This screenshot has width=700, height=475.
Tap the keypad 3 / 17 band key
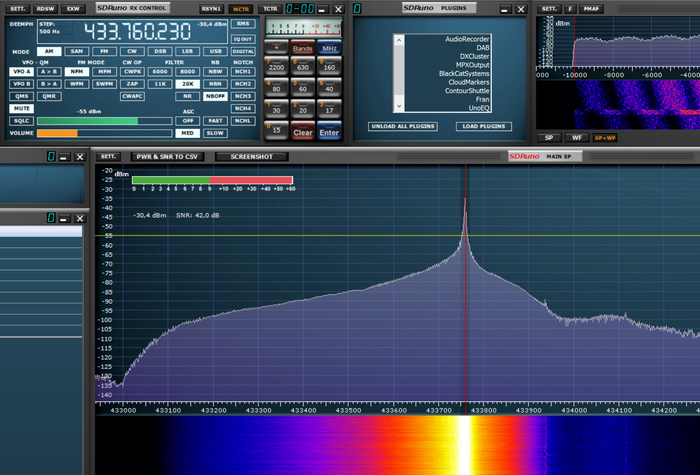329,108
